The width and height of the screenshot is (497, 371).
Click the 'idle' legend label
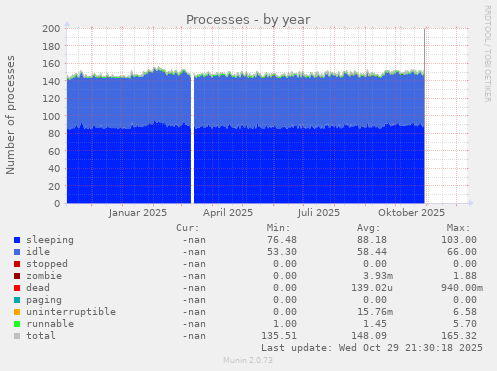[38, 252]
